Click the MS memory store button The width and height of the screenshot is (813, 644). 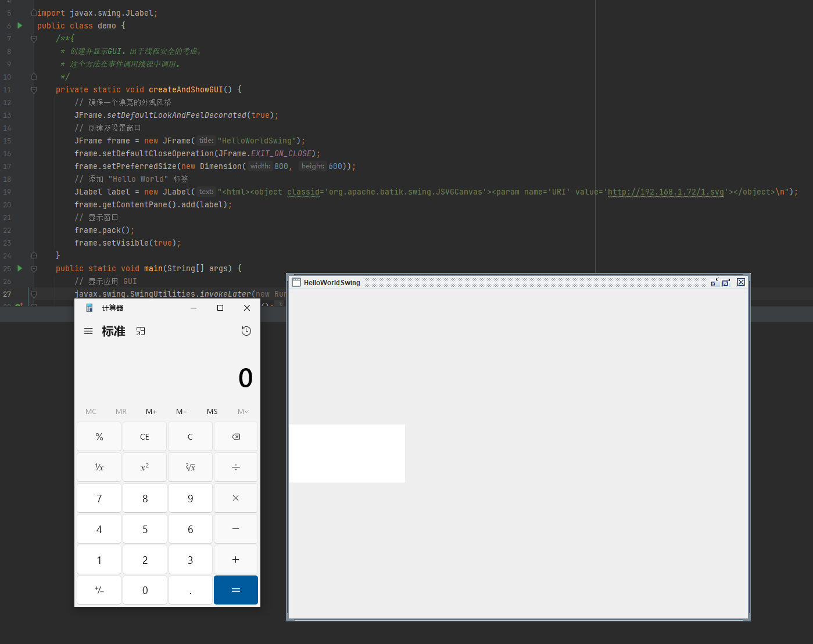[212, 411]
